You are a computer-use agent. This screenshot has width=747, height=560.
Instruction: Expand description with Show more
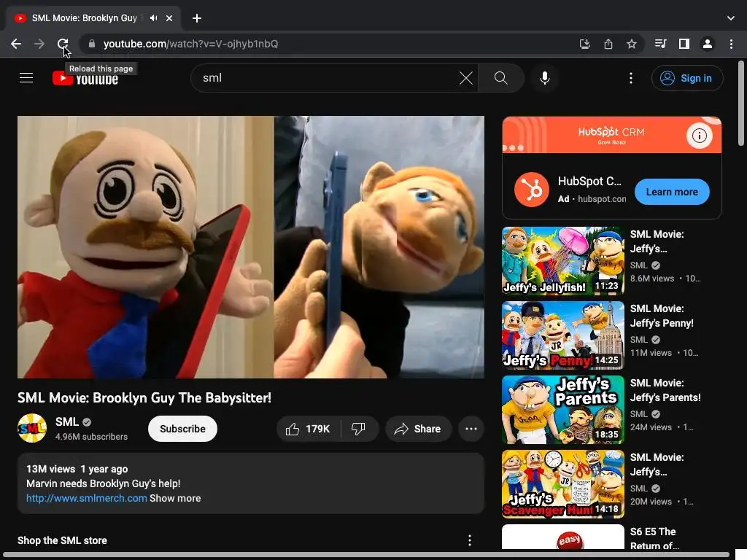point(175,498)
